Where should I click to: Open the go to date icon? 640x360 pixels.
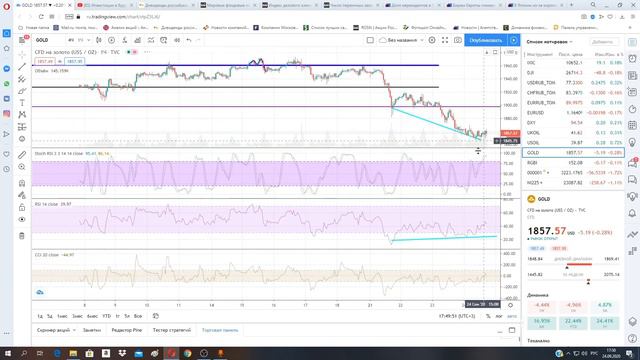(156, 316)
